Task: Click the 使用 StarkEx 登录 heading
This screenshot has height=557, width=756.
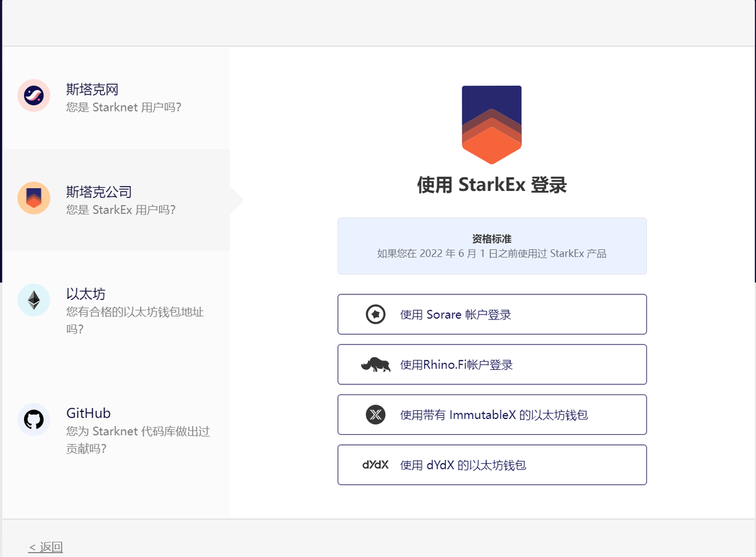Action: pyautogui.click(x=492, y=186)
